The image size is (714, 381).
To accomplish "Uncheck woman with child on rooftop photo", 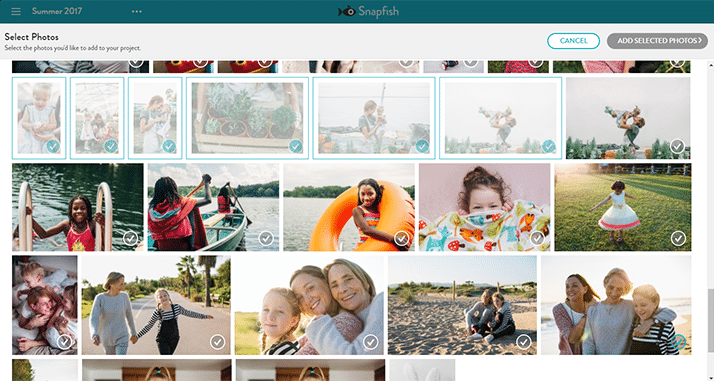I will [x=422, y=146].
